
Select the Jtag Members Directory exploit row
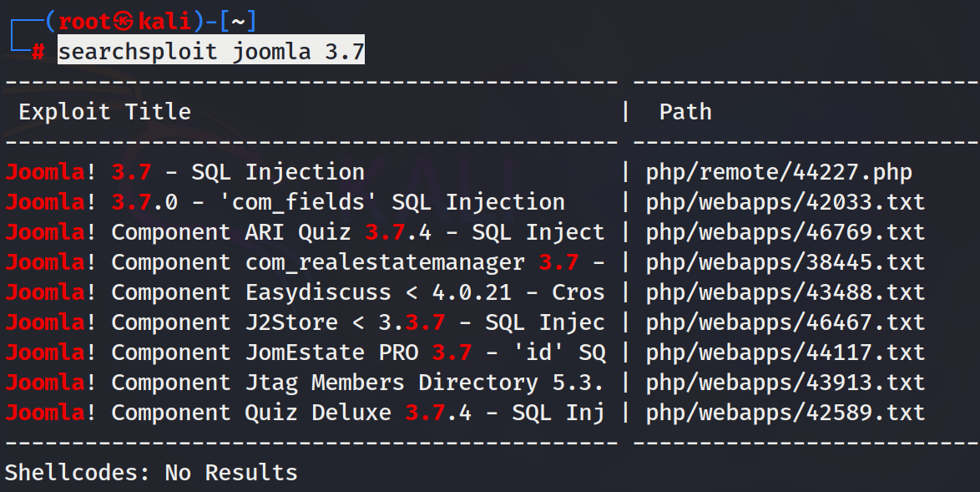click(305, 383)
